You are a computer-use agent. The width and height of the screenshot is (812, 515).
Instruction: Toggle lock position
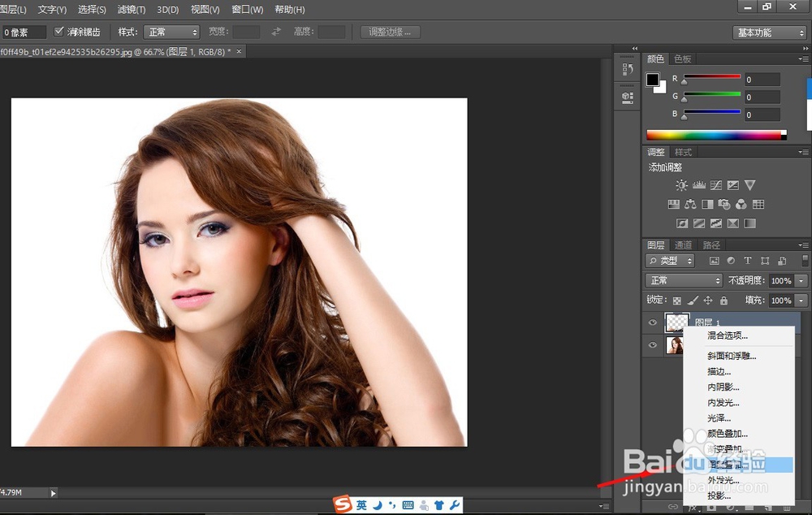coord(708,301)
